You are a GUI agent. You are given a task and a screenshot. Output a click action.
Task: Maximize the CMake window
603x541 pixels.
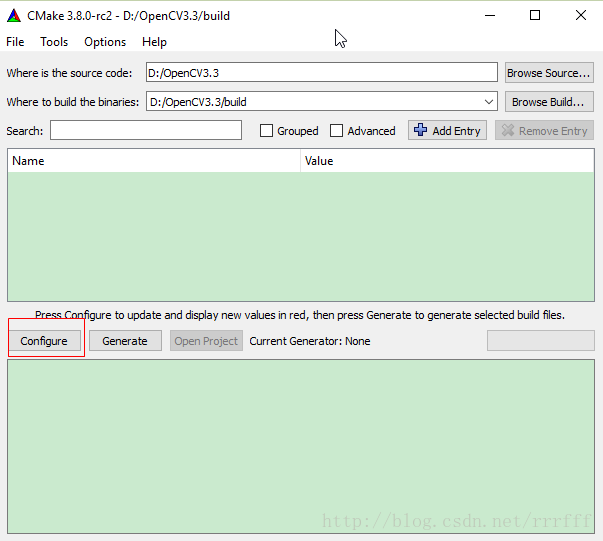coord(535,16)
